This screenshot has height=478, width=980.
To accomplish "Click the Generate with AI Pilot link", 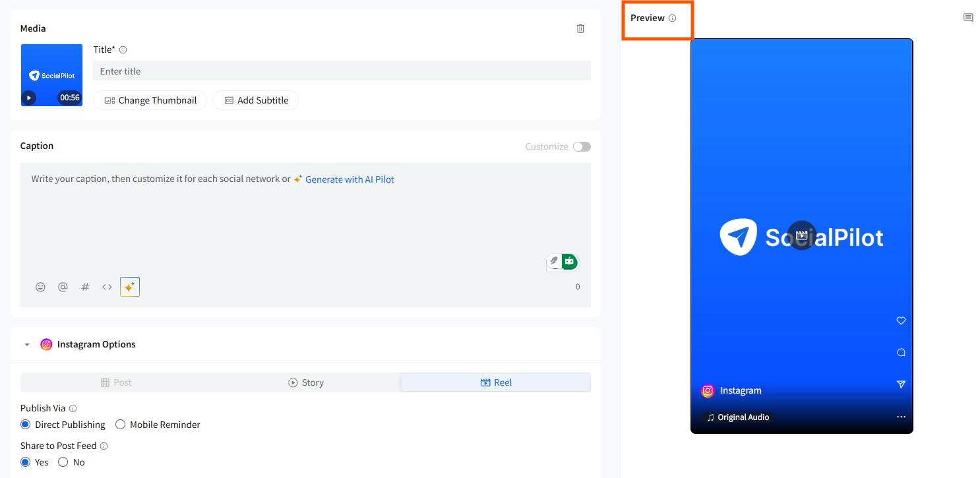I will 350,179.
